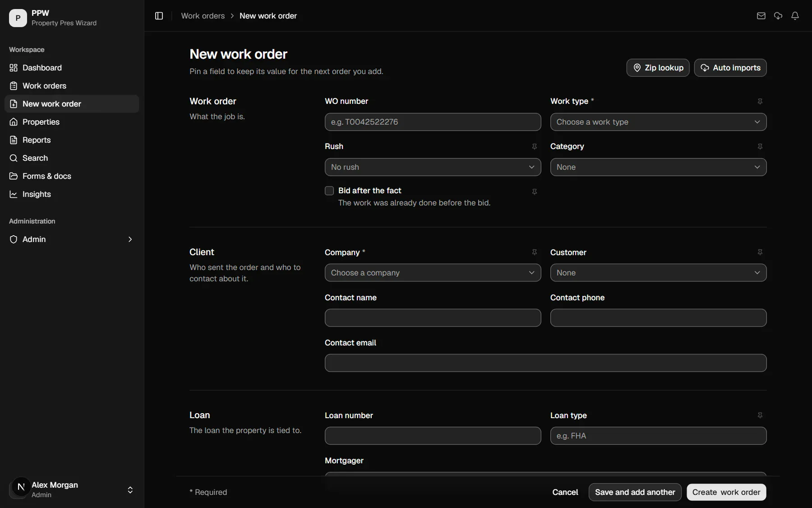Pin the Loan type field
The width and height of the screenshot is (812, 508).
coord(760,416)
